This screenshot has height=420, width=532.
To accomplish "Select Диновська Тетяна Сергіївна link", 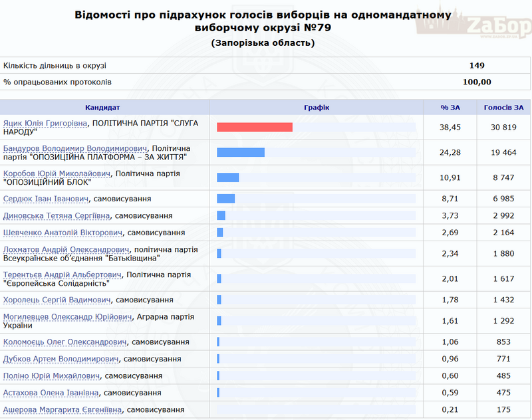I will click(57, 216).
